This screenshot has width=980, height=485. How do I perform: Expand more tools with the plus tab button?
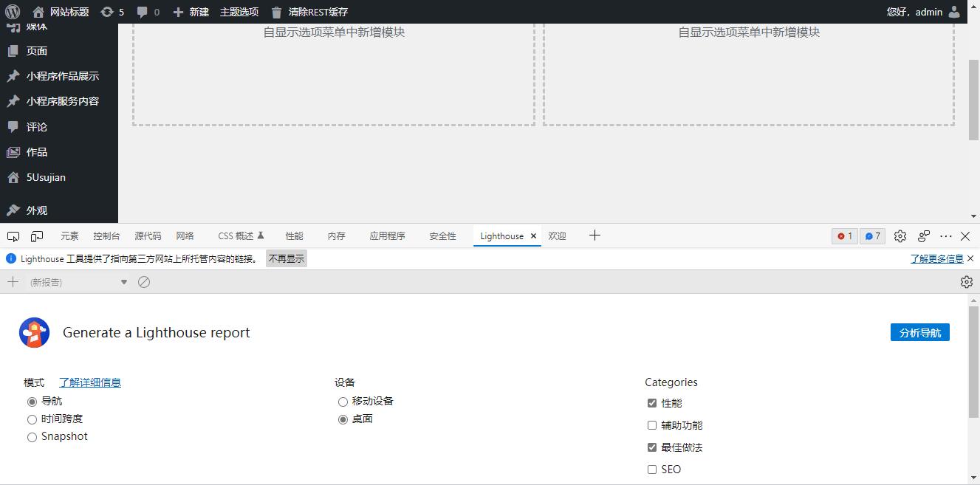point(594,235)
